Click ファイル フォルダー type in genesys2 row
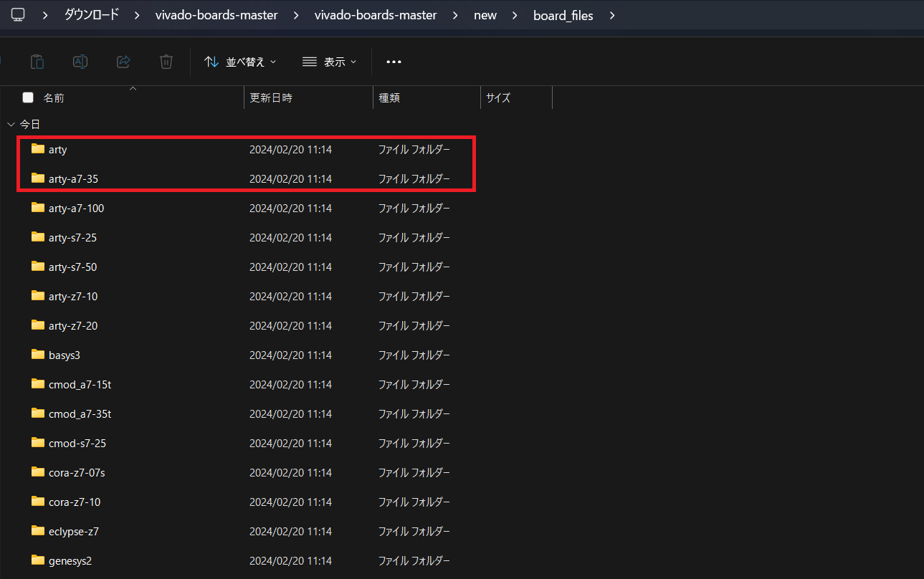Image resolution: width=924 pixels, height=579 pixels. pos(414,561)
